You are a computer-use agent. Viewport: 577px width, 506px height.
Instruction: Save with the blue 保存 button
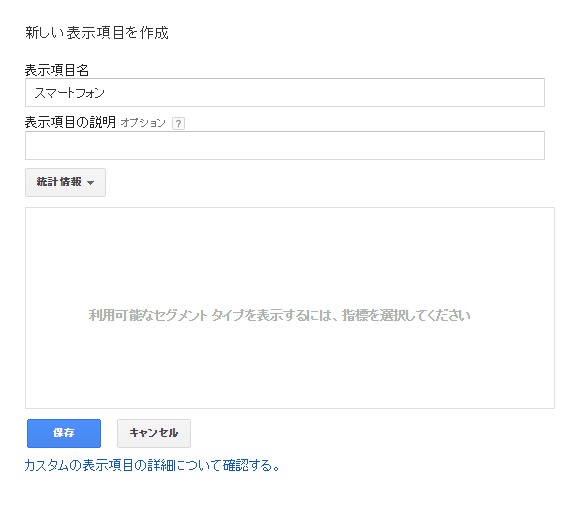tap(64, 433)
